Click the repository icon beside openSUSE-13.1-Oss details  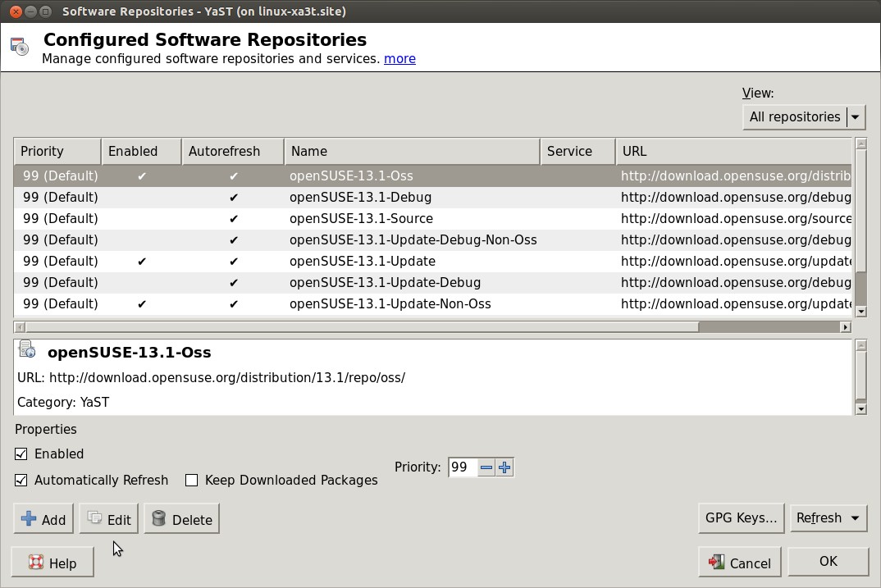[27, 349]
